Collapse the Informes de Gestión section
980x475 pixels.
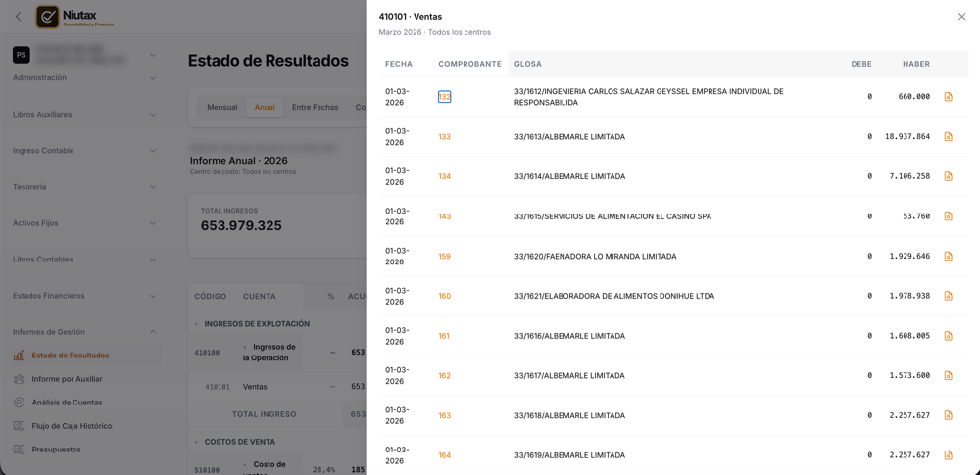point(153,332)
